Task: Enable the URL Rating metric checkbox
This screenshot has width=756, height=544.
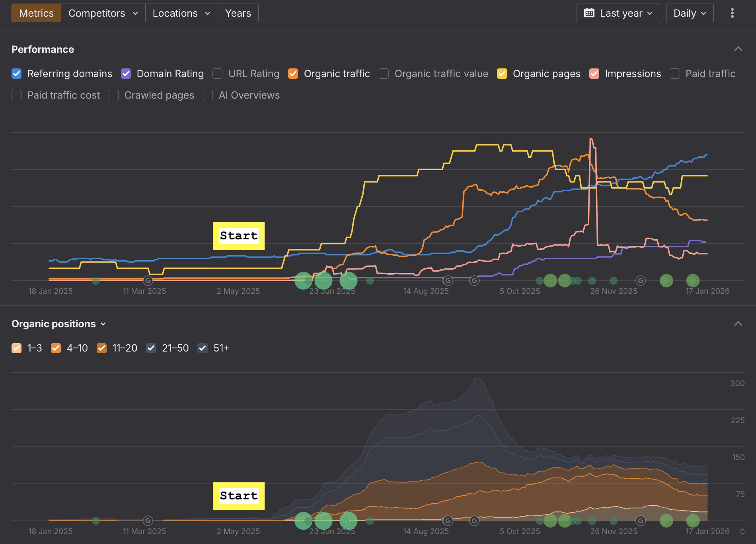Action: (218, 74)
